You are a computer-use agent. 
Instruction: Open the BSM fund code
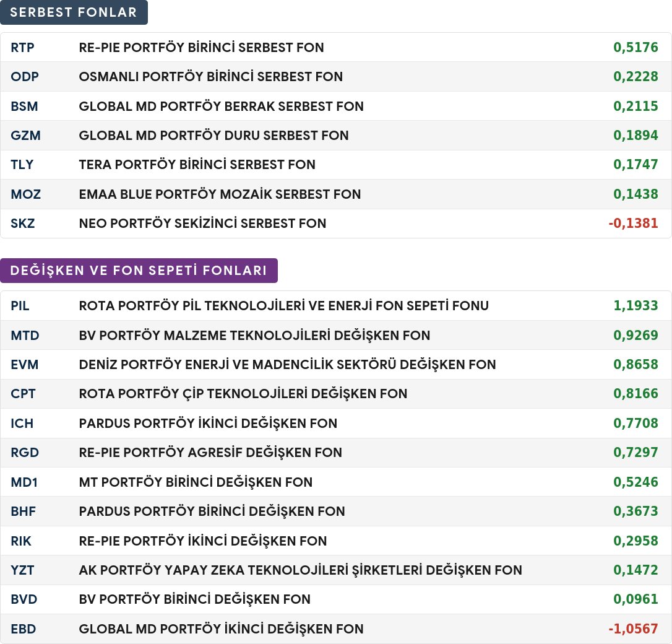click(24, 106)
